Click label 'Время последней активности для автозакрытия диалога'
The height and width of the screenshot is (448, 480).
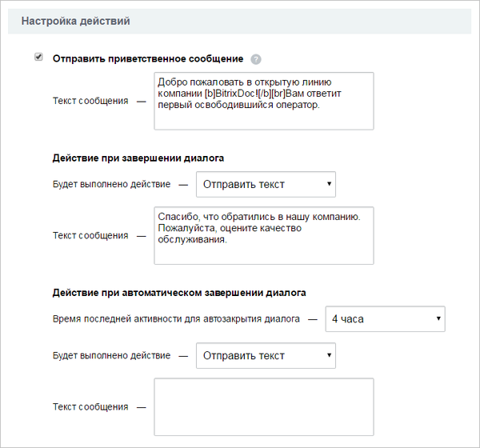176,318
